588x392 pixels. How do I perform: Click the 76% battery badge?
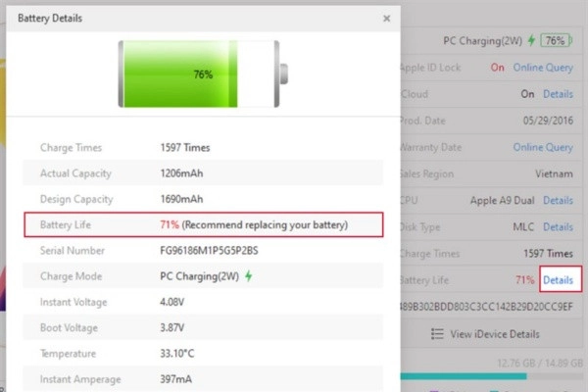556,41
